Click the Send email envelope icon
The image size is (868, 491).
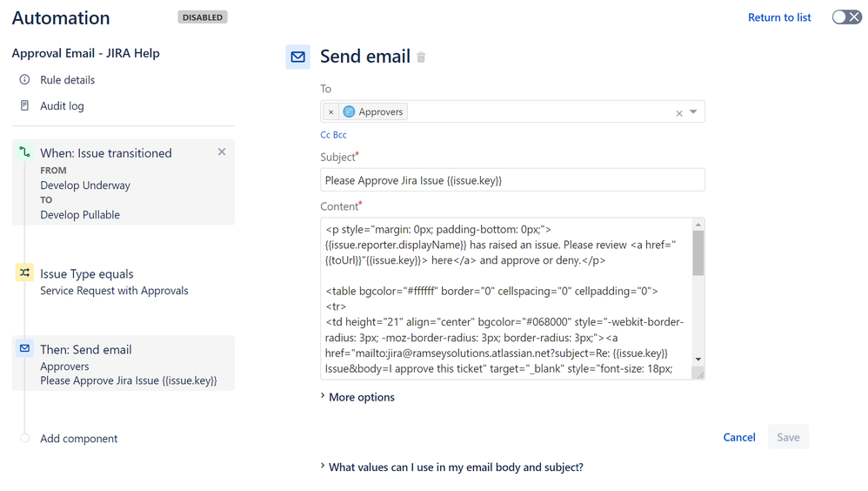coord(297,57)
